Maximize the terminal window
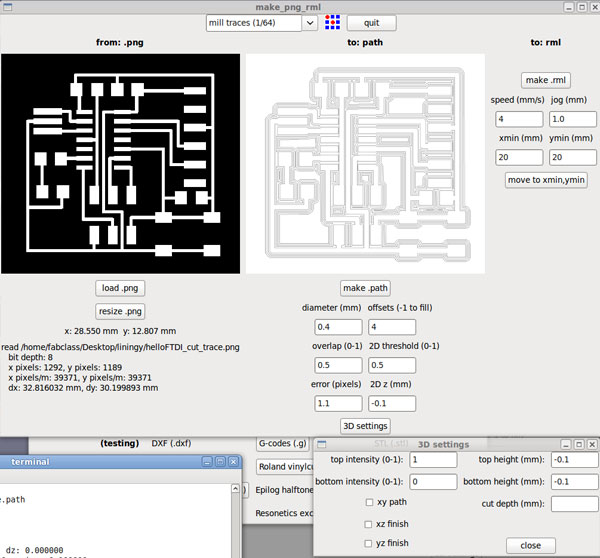The height and width of the screenshot is (558, 600). coord(220,462)
